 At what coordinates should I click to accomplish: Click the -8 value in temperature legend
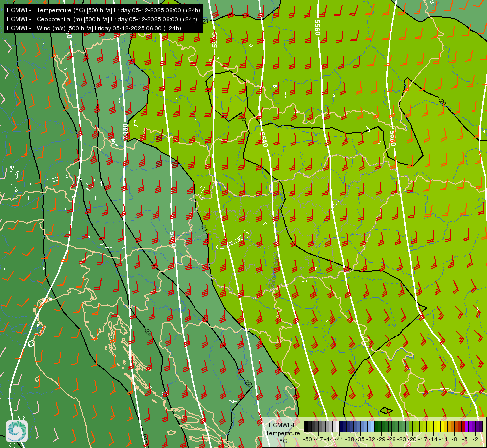(x=454, y=439)
